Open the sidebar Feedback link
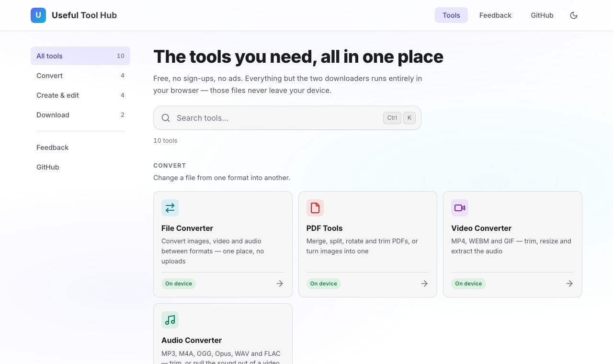This screenshot has width=613, height=364. click(x=80, y=148)
